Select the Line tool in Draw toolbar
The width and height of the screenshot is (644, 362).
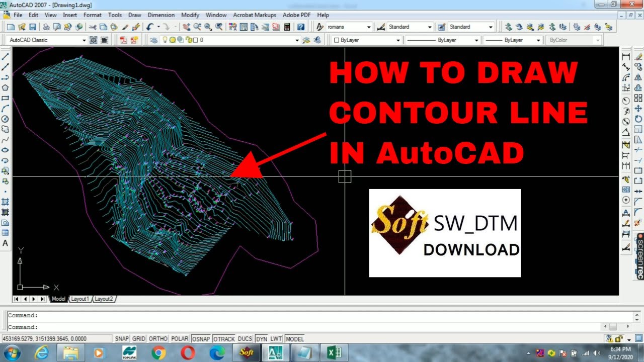point(6,56)
